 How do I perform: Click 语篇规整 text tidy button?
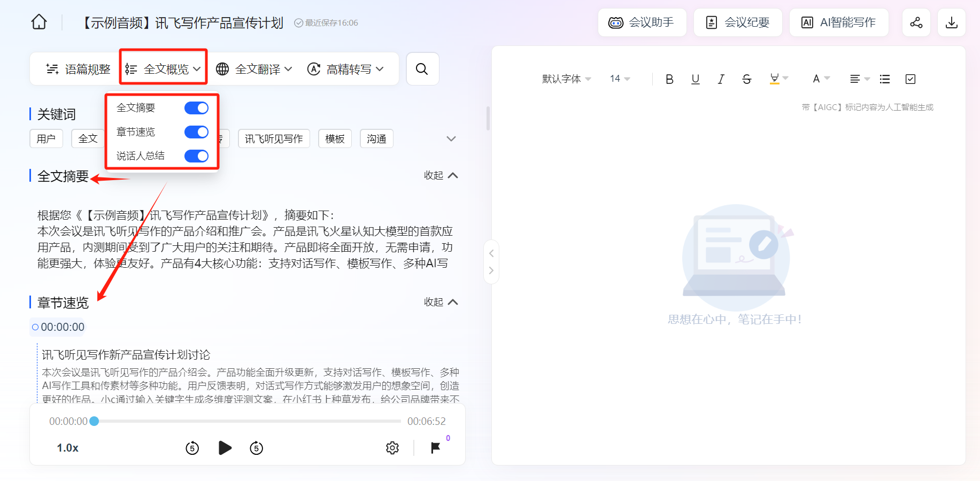pyautogui.click(x=79, y=69)
